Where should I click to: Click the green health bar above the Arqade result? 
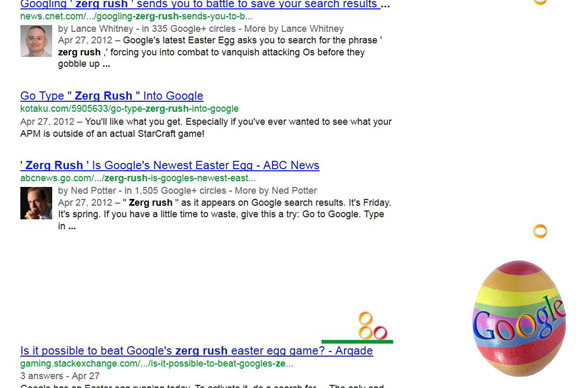tap(357, 342)
